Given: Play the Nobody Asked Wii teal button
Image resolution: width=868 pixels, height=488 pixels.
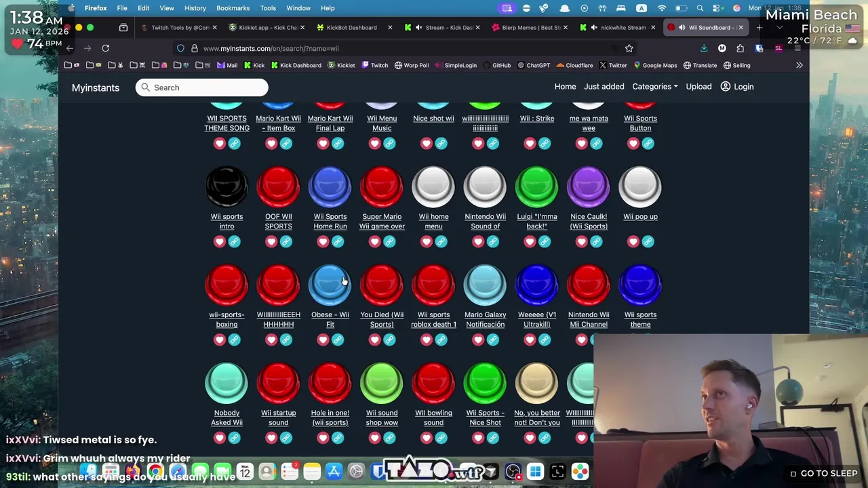Looking at the screenshot, I should [226, 383].
